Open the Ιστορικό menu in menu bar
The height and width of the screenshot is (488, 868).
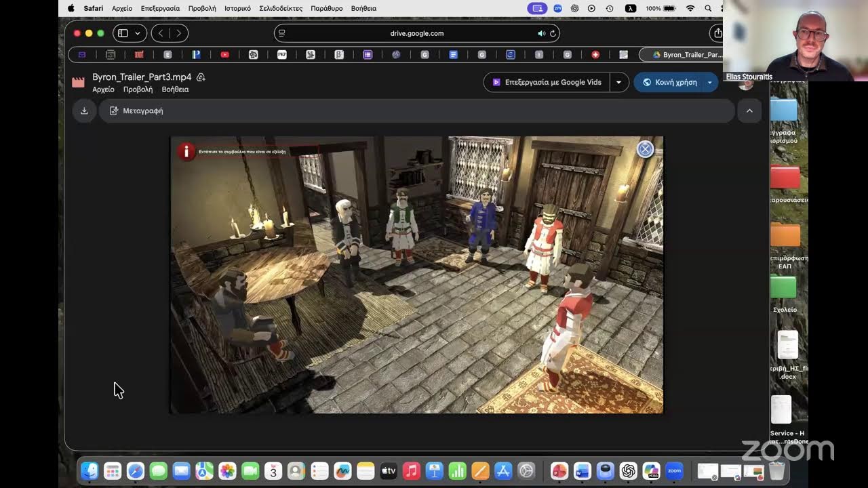pos(236,8)
